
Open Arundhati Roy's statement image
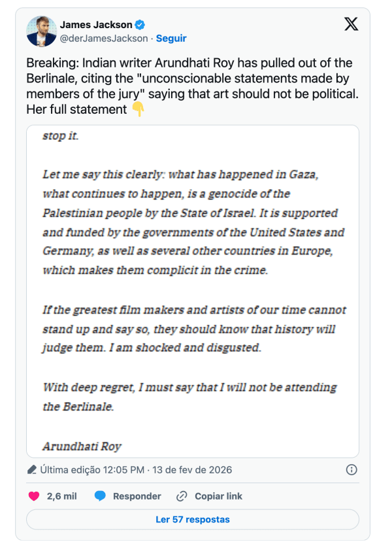coord(193,291)
